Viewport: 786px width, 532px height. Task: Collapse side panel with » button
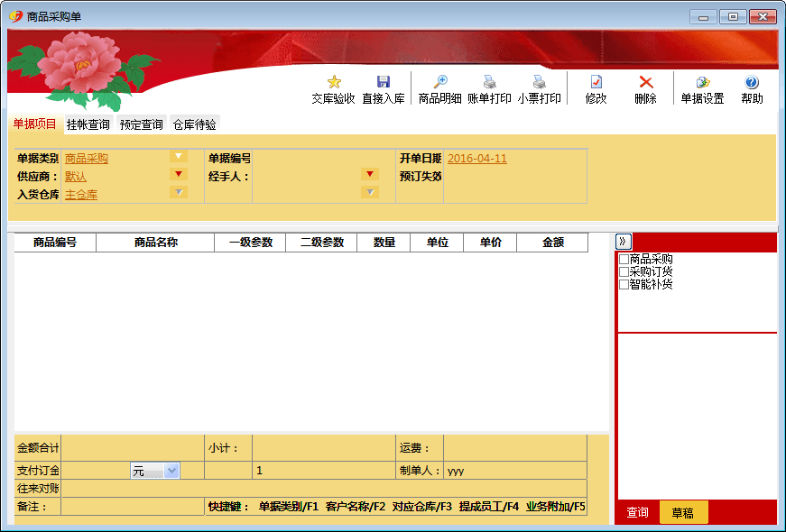tap(624, 242)
